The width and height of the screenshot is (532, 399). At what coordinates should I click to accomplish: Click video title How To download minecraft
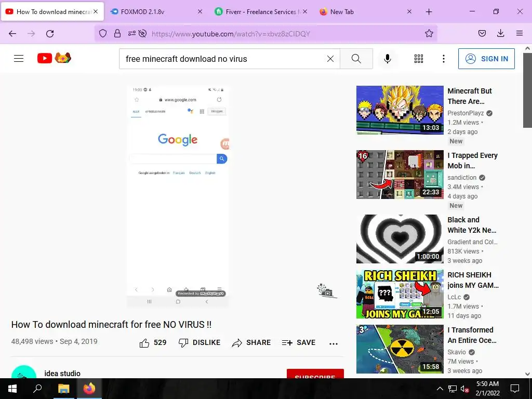pos(111,324)
